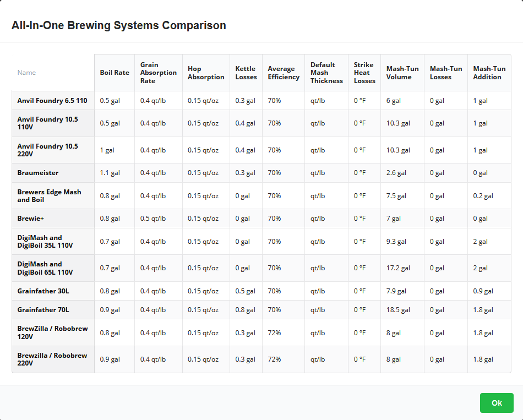
Task: Click Grainfather 30L mash-tun volume 7.9 gal
Action: pos(396,291)
